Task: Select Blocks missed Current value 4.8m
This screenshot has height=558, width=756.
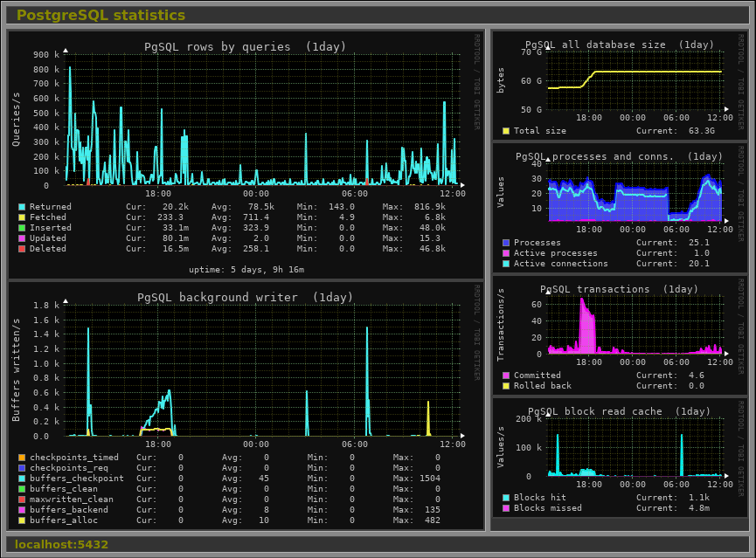Action: pos(698,508)
